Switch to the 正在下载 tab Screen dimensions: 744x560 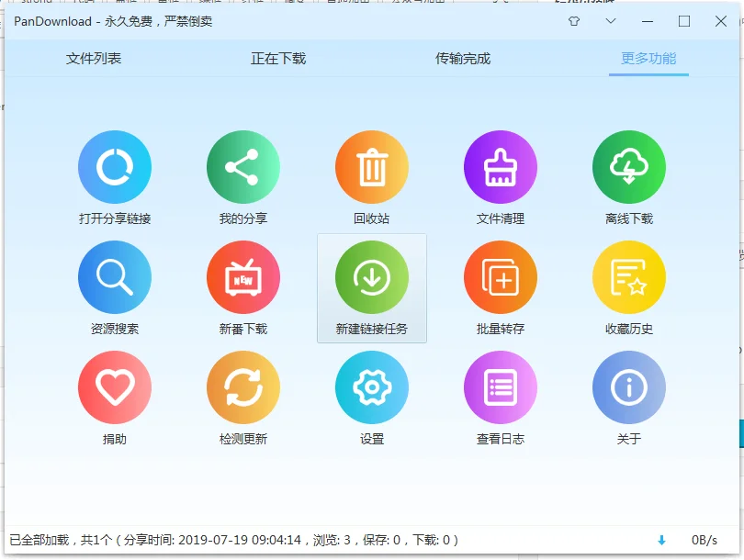(278, 59)
